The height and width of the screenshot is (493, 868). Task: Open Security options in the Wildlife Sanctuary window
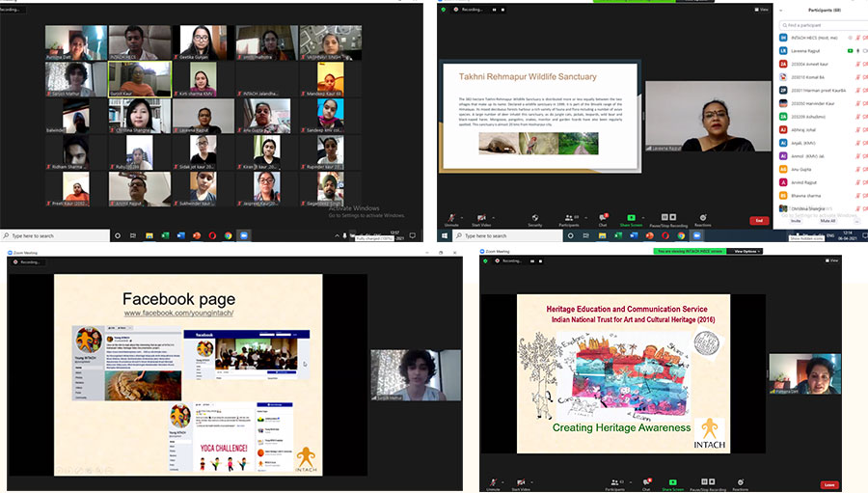(534, 220)
